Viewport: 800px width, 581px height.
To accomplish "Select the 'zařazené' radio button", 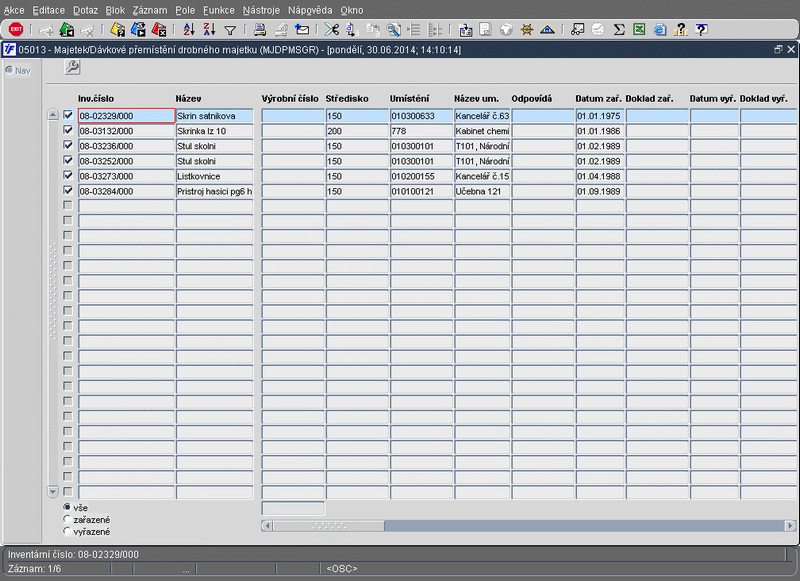I will (x=67, y=519).
